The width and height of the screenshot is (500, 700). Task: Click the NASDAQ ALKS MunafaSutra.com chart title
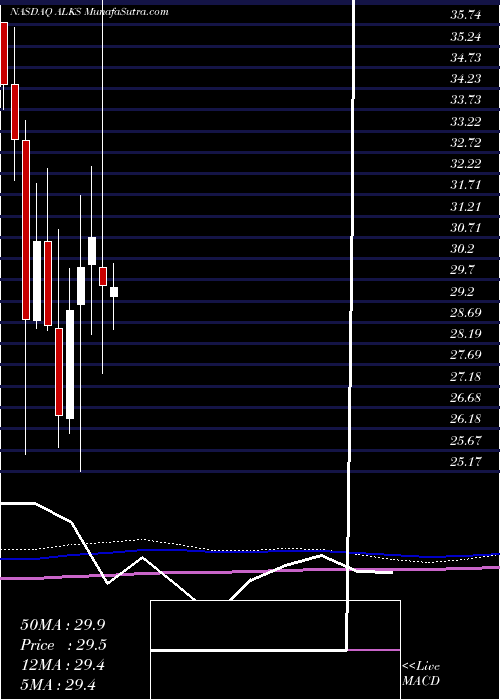(x=89, y=12)
